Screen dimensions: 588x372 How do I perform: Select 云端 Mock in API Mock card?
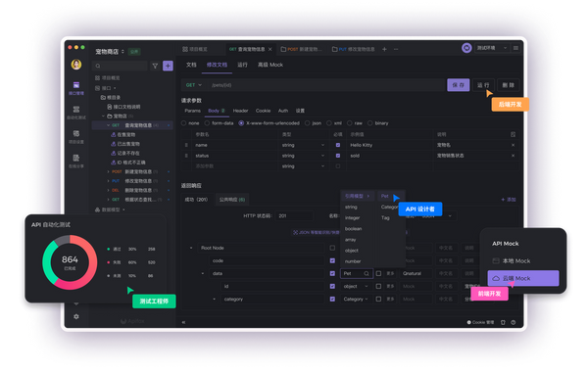point(523,278)
